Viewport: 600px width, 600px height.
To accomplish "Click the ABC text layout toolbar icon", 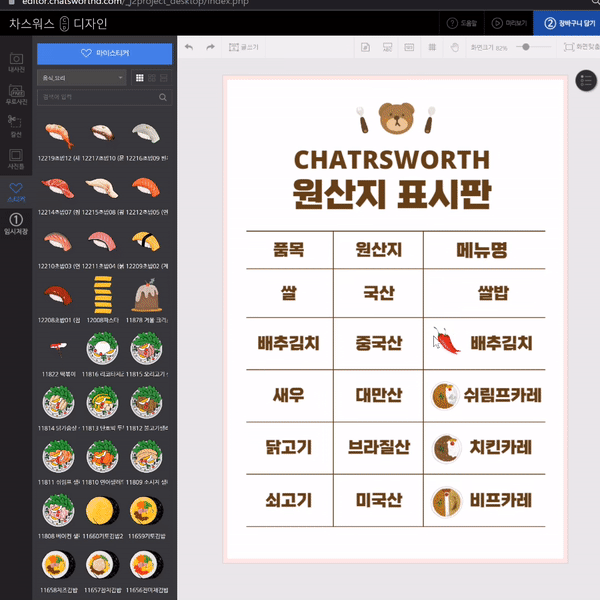I will click(x=387, y=47).
